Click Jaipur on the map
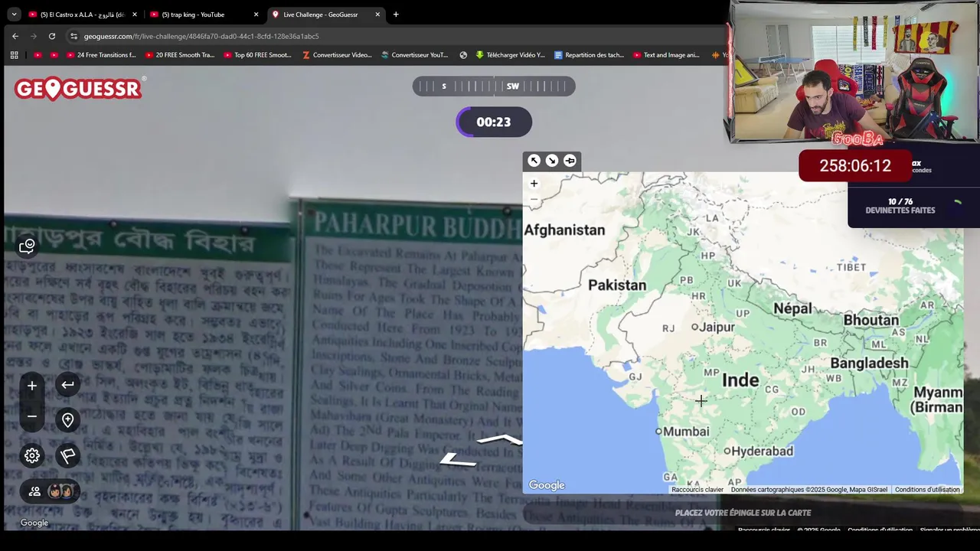This screenshot has width=980, height=551. (713, 327)
